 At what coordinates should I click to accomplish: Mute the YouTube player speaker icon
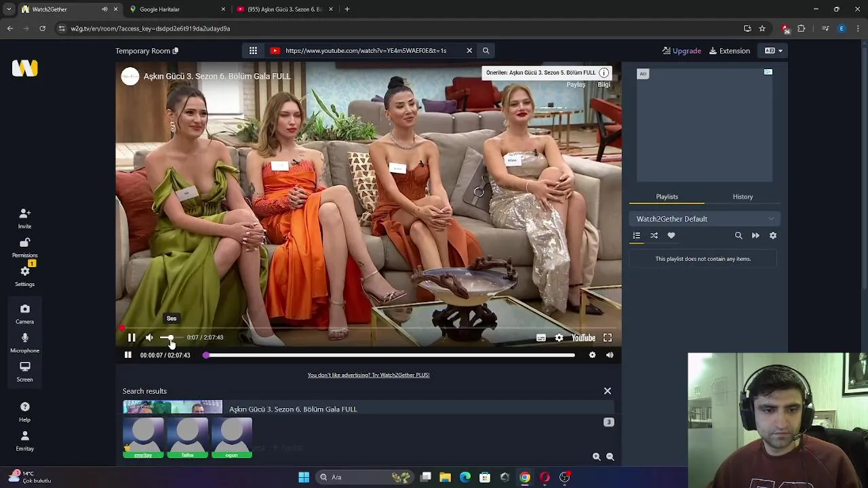point(149,338)
